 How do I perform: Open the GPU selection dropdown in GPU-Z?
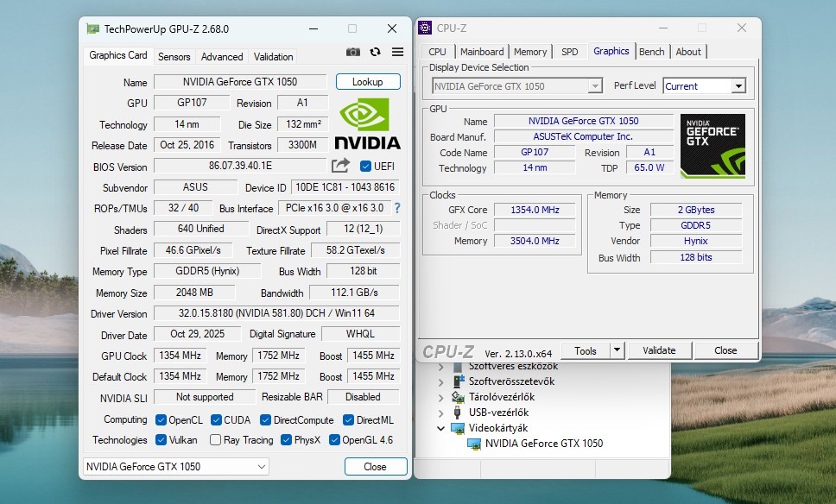[x=176, y=467]
